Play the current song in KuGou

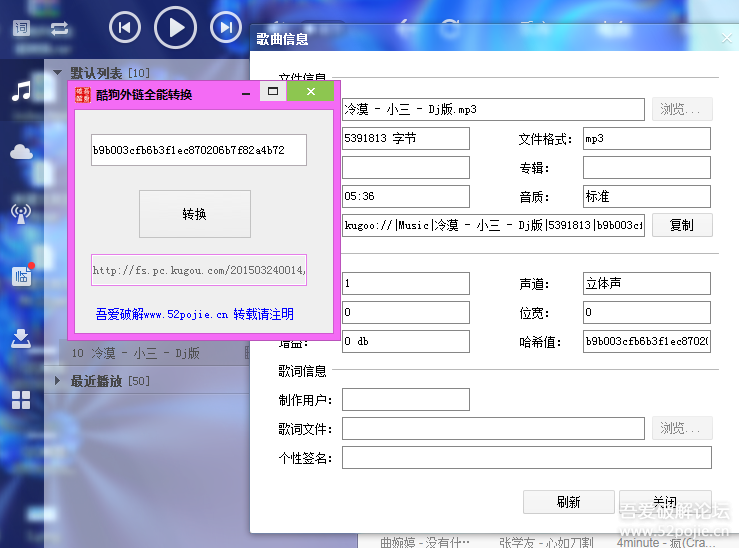click(x=175, y=27)
